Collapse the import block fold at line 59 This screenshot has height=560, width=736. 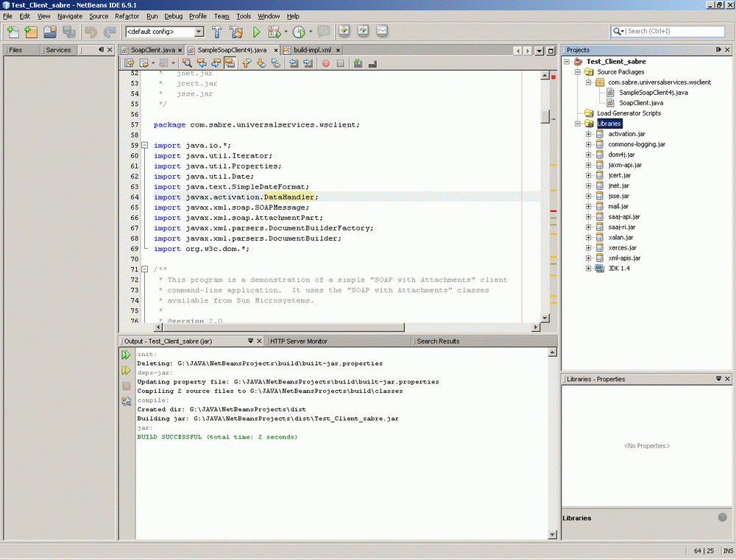pos(145,146)
